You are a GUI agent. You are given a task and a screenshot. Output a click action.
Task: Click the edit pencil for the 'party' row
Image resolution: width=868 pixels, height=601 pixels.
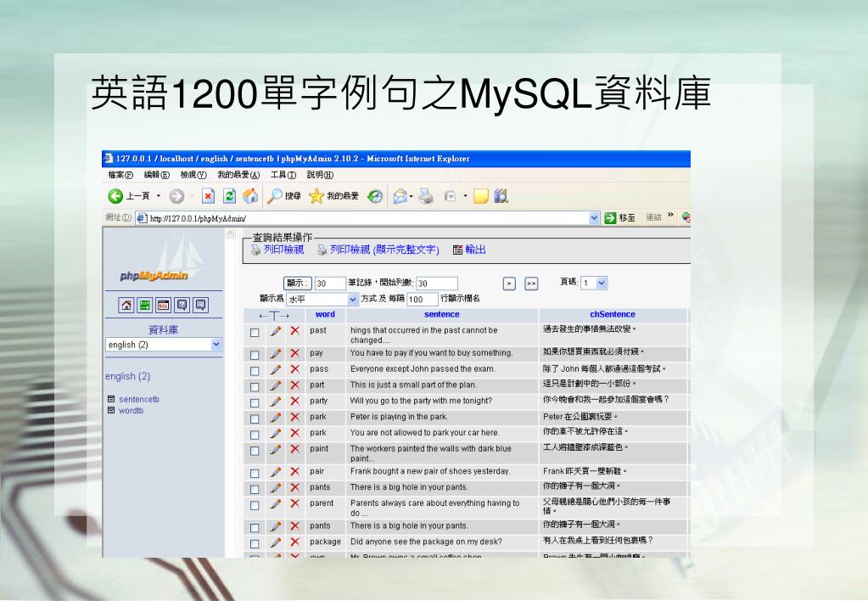pyautogui.click(x=275, y=401)
